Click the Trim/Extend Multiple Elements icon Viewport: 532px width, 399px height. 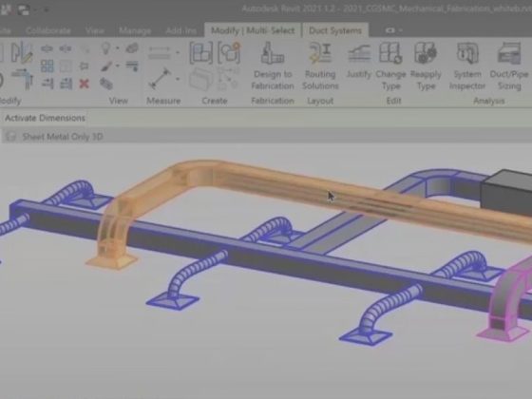click(x=66, y=84)
